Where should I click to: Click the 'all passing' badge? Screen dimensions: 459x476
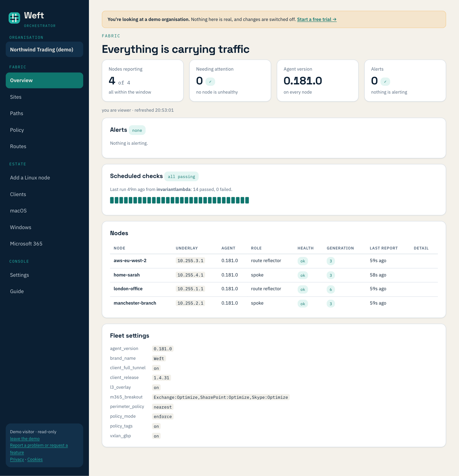(x=181, y=177)
